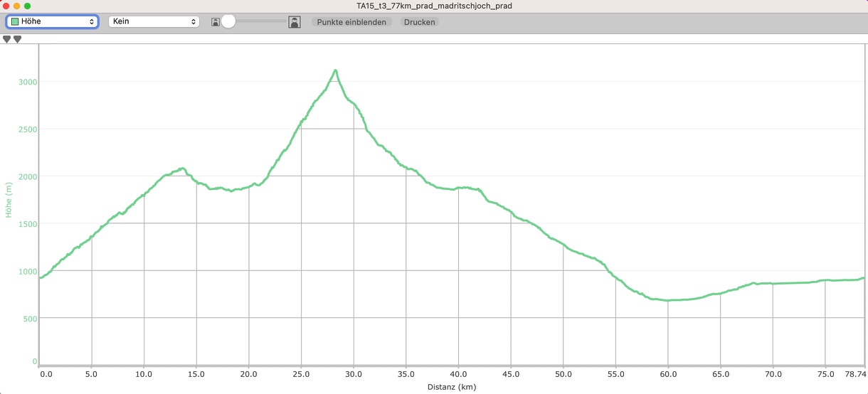Select the second range marker triangle
868x394 pixels.
point(17,39)
